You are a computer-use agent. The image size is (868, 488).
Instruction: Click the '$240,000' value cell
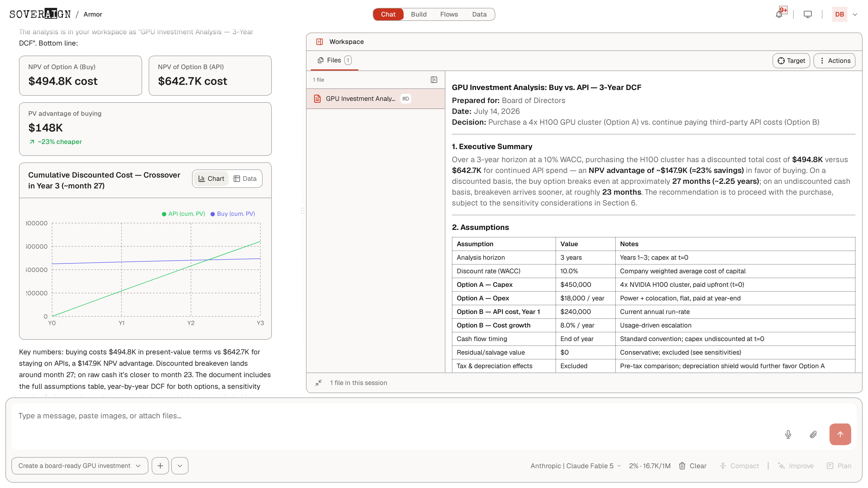pos(585,312)
